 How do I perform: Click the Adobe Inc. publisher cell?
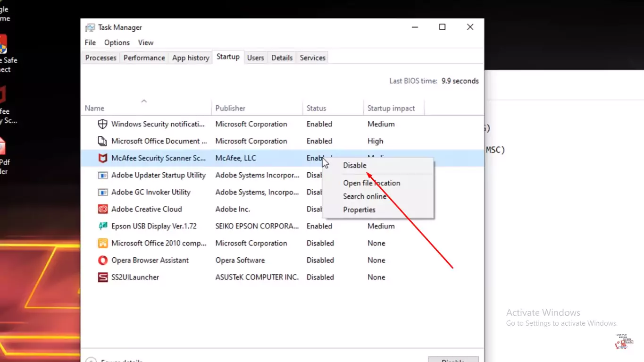[233, 209]
